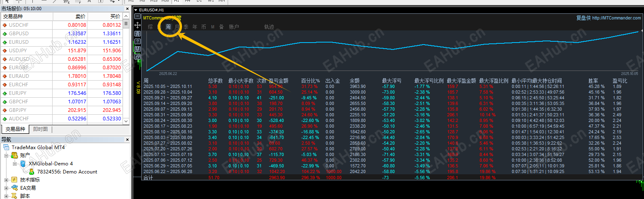The width and height of the screenshot is (644, 199).
Task: Click the 账户 accounts folder icon
Action: click(x=15, y=155)
